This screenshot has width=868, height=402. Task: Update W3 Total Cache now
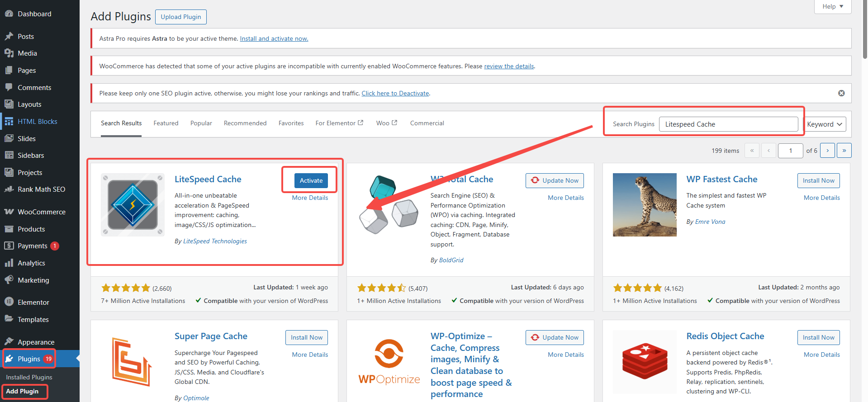coord(555,180)
